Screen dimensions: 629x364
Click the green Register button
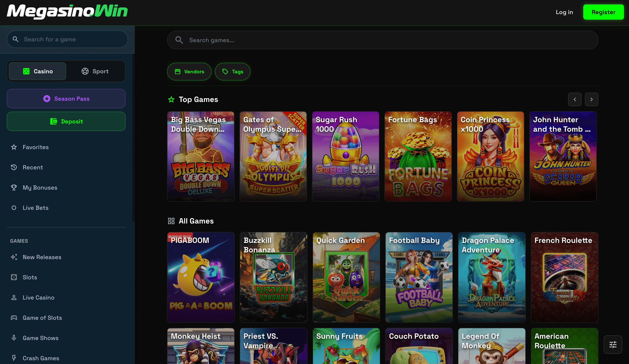click(x=603, y=12)
